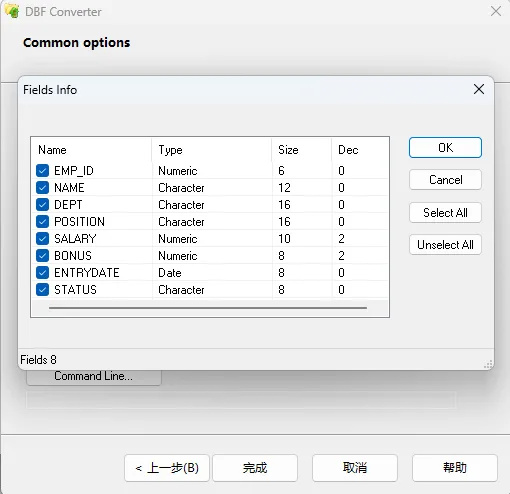Click the Select All button

[x=445, y=213]
